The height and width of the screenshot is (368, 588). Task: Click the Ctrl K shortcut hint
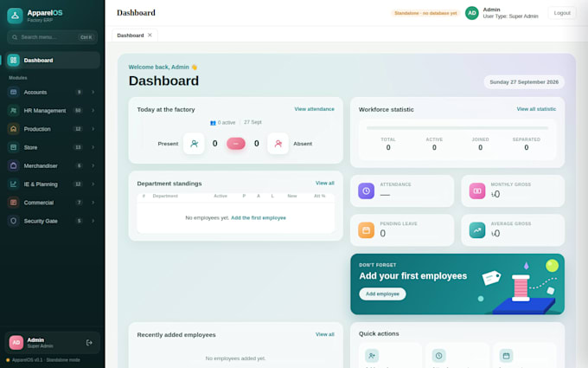click(86, 37)
